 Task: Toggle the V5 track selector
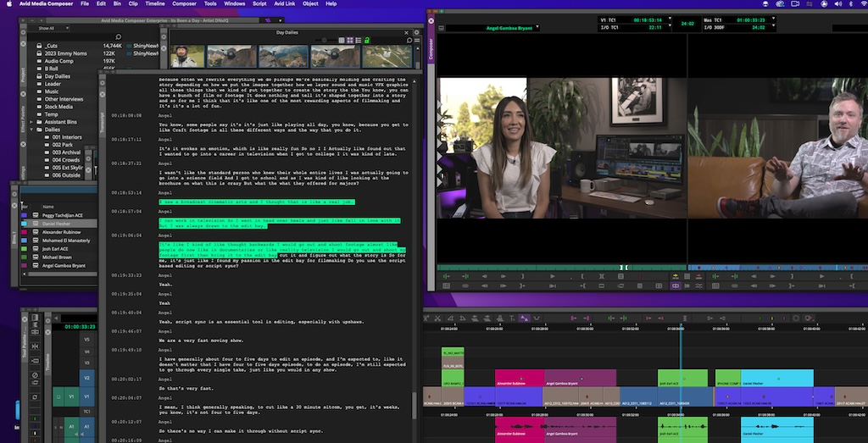[x=87, y=340]
